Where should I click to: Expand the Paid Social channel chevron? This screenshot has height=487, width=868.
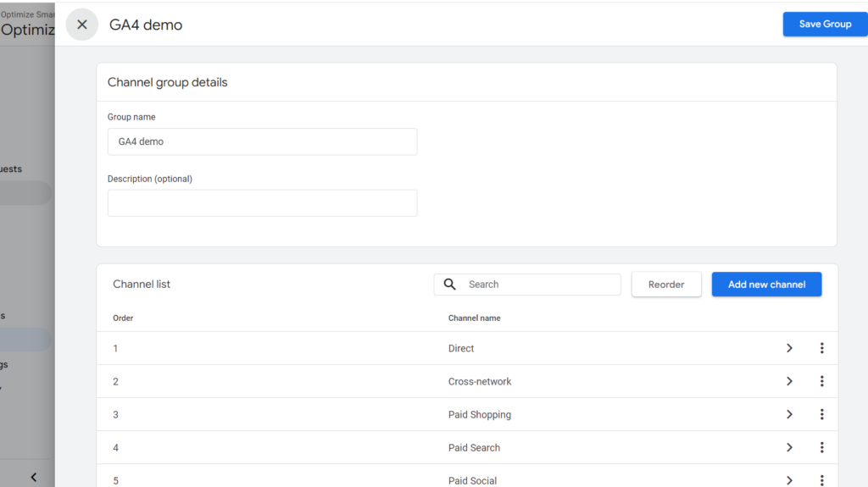click(x=789, y=480)
